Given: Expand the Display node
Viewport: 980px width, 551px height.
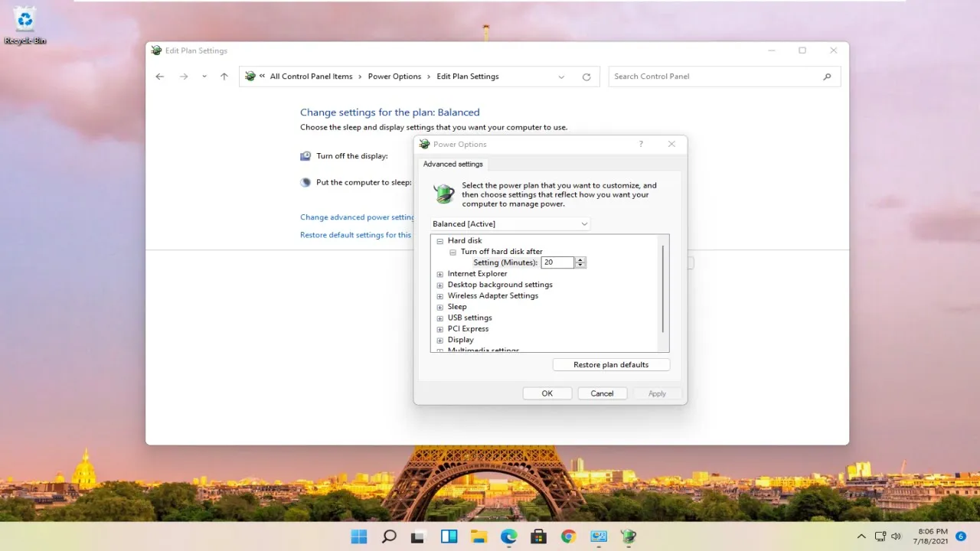Looking at the screenshot, I should point(440,340).
